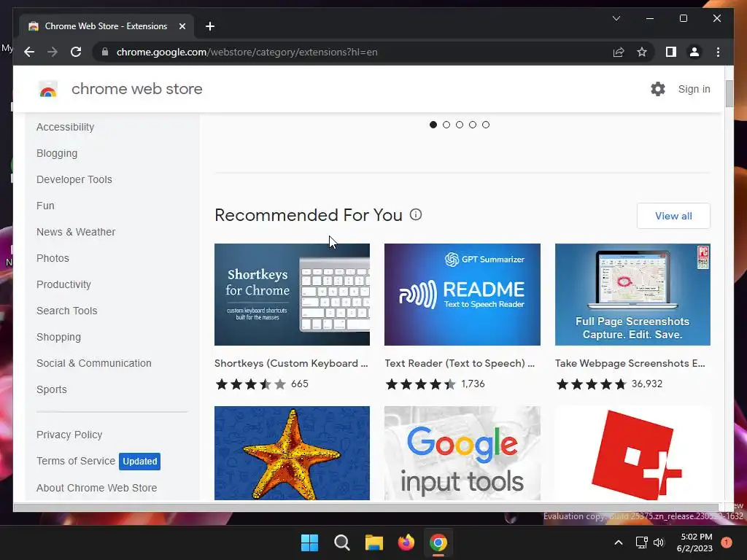Open Sports category
This screenshot has height=560, width=747.
click(x=52, y=389)
